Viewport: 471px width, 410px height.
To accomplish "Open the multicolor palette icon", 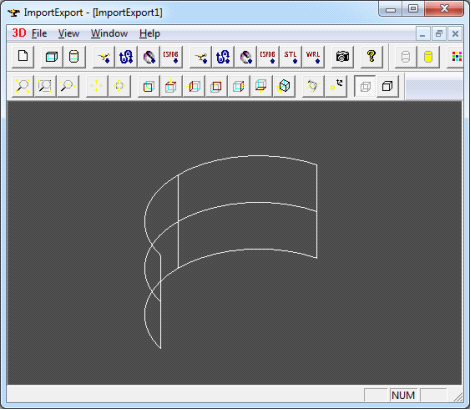I will tap(456, 56).
